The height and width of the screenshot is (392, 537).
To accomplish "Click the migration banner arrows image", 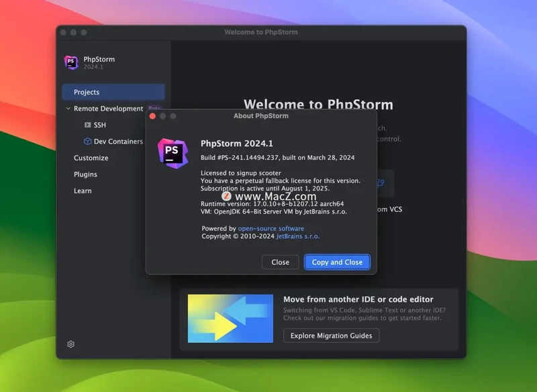I will pyautogui.click(x=230, y=319).
